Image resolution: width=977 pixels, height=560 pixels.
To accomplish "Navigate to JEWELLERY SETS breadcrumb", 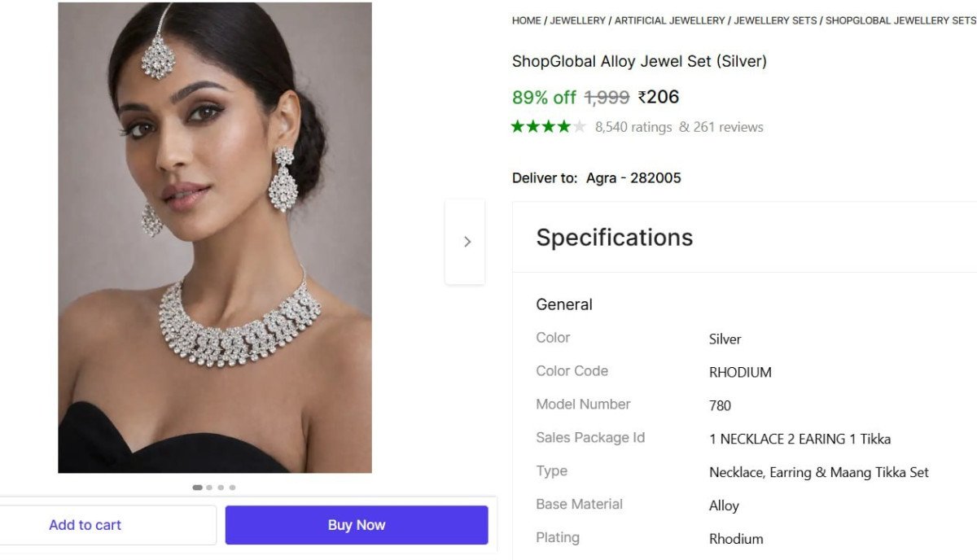I will coord(775,20).
